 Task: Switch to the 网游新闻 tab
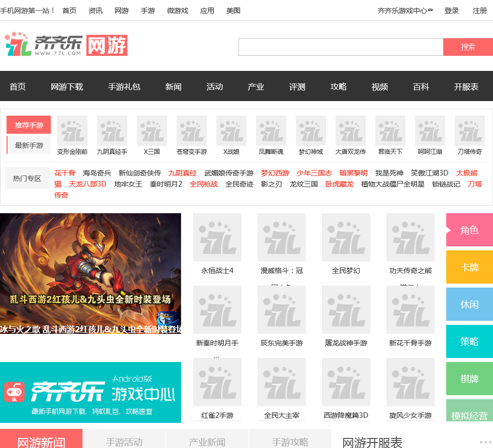[x=41, y=439]
